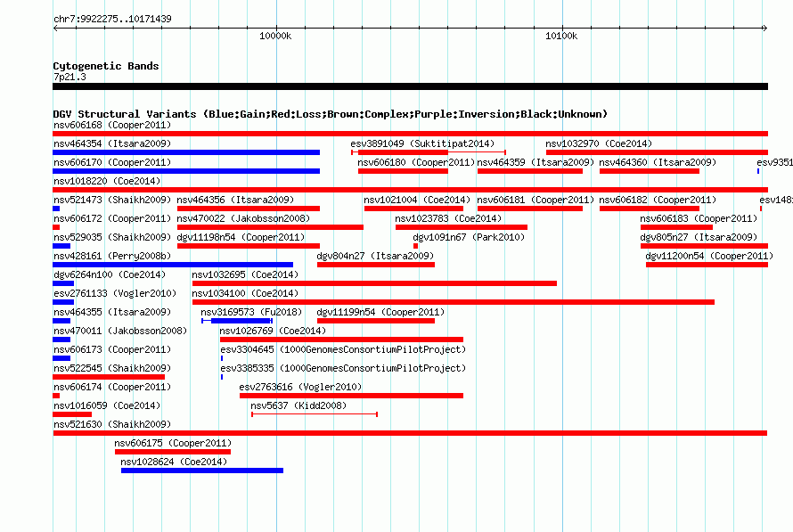
Task: Click the Cytogenetic Bands track title
Action: click(106, 66)
